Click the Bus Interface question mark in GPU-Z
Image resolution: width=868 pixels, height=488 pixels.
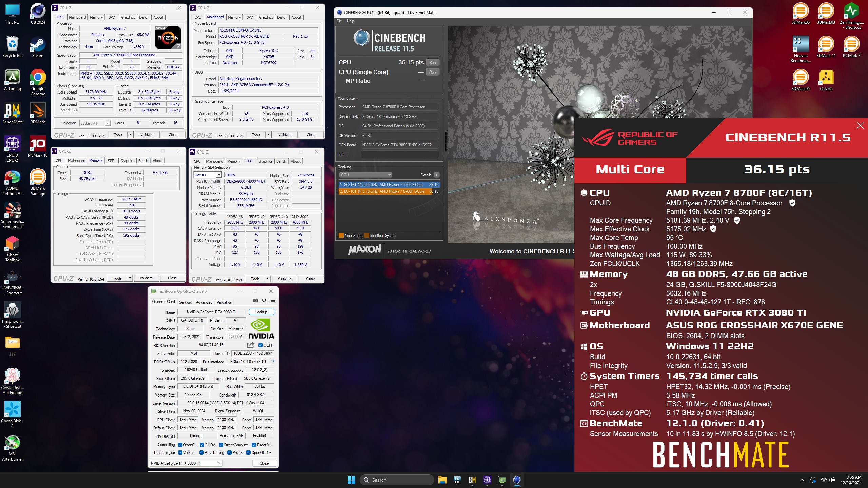pyautogui.click(x=273, y=362)
